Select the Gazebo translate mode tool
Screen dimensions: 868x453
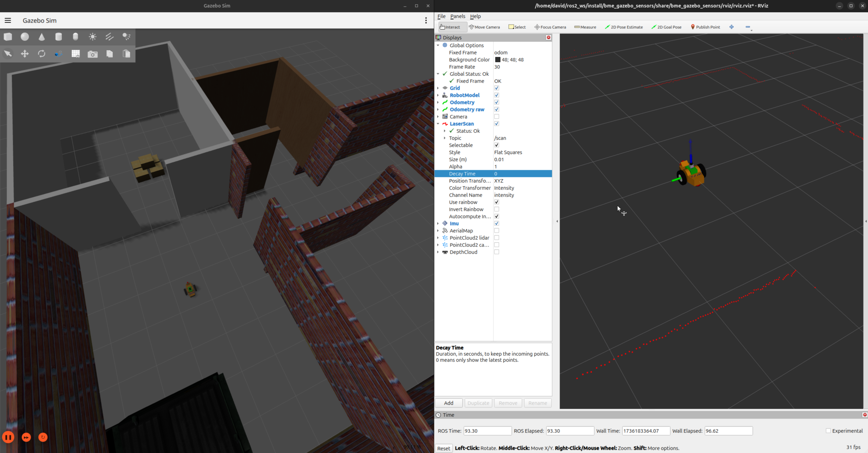[25, 54]
